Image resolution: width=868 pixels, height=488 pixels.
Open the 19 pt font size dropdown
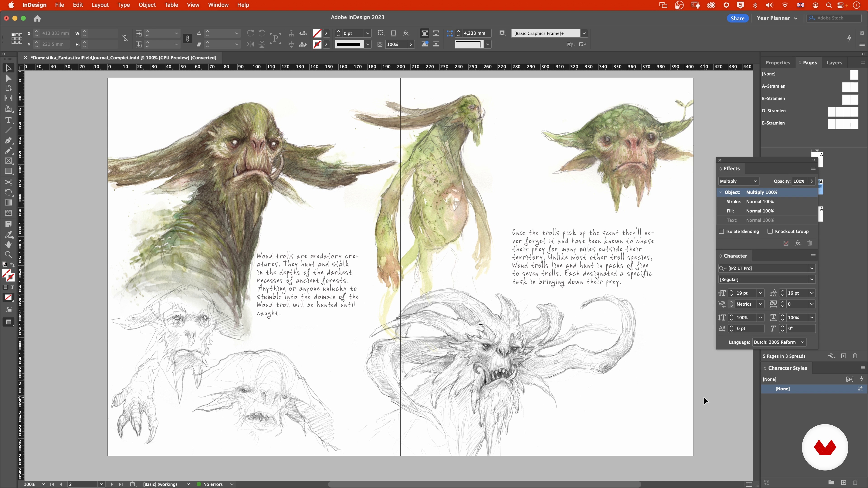[x=760, y=293]
